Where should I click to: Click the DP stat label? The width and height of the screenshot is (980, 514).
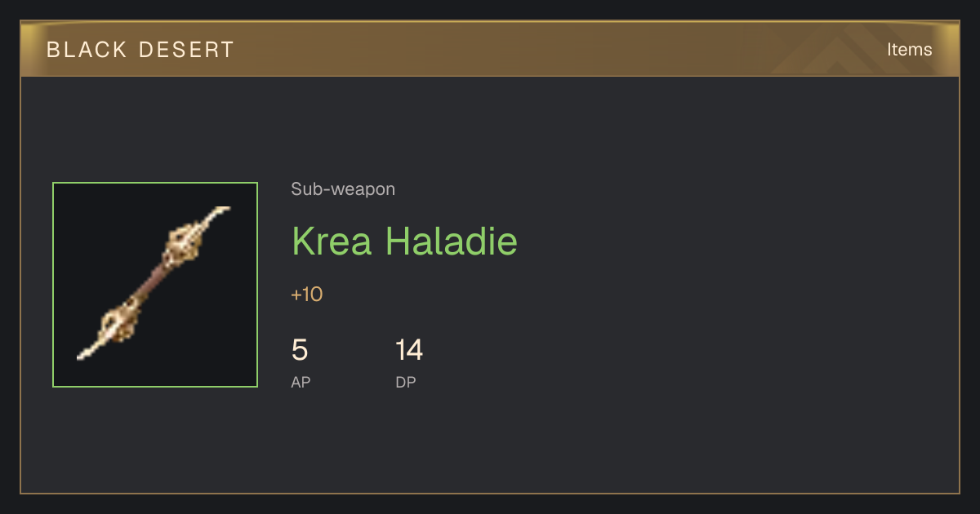pyautogui.click(x=406, y=382)
